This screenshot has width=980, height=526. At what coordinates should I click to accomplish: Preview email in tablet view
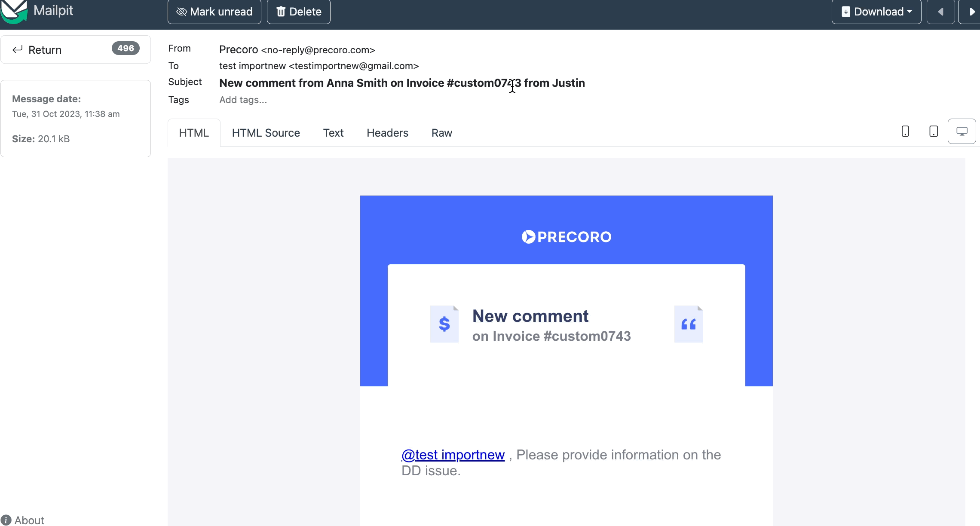(x=934, y=131)
